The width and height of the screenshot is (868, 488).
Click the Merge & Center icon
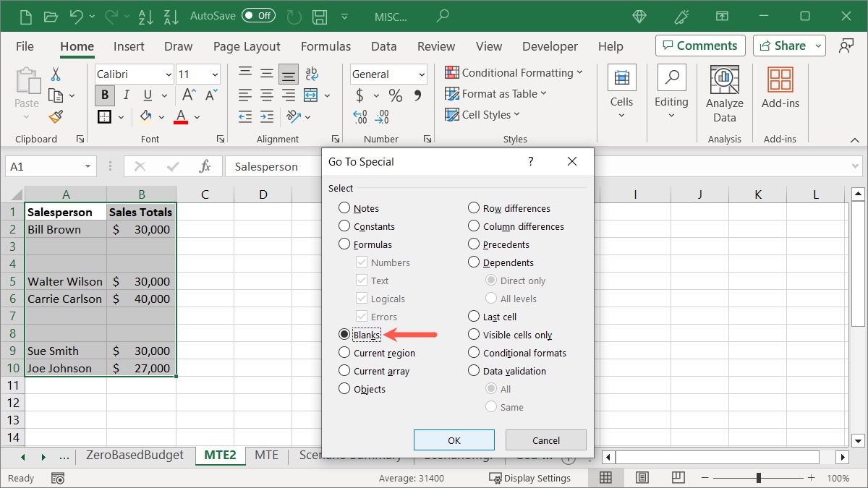311,95
